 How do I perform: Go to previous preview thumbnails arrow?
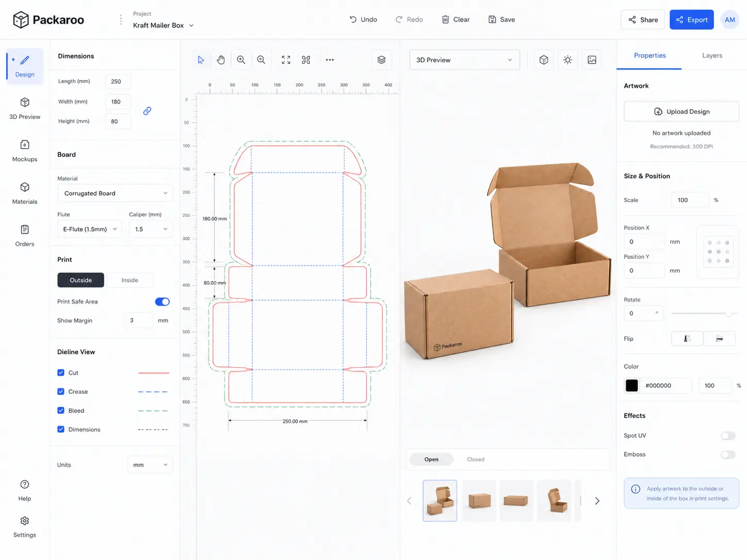tap(409, 501)
